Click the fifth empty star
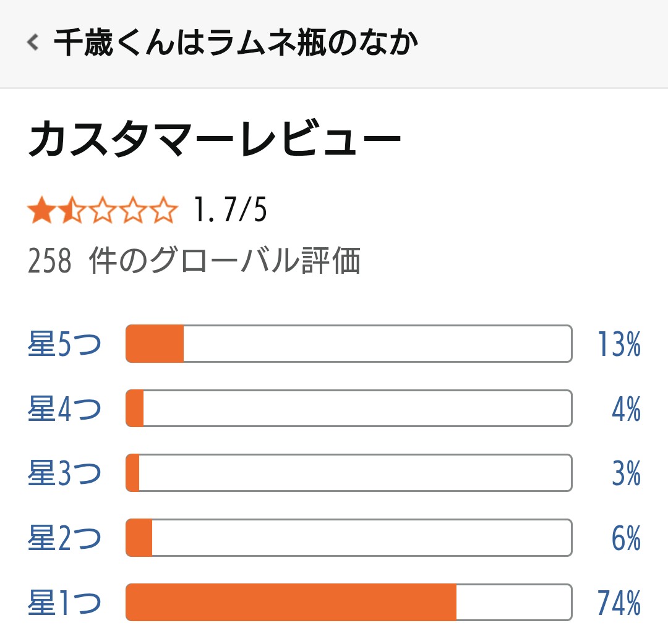 click(164, 211)
